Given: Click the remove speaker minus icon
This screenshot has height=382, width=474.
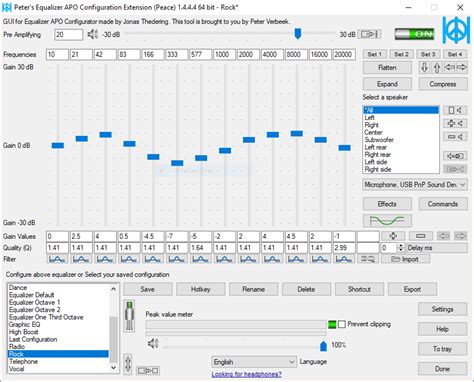Looking at the screenshot, I should tap(455, 136).
